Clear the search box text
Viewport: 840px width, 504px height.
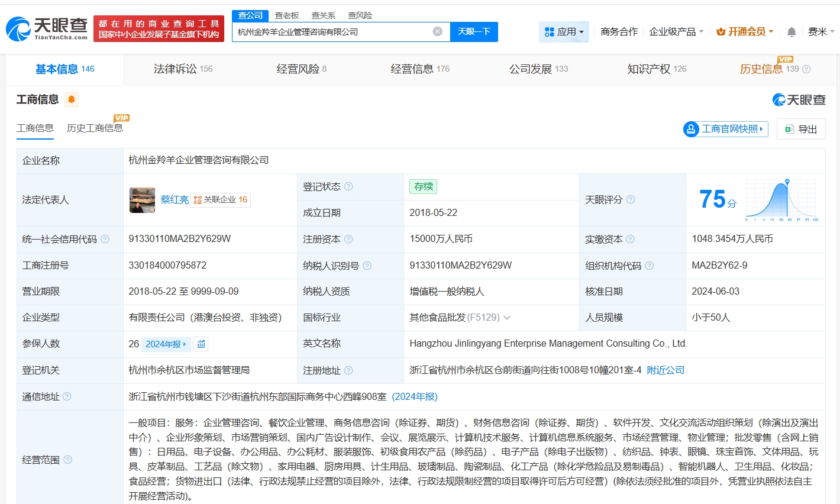437,31
